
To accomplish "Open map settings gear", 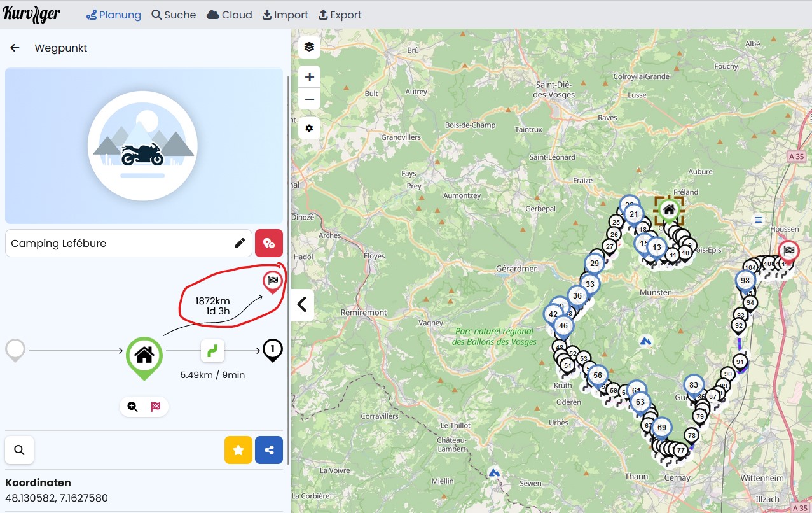I will [309, 128].
